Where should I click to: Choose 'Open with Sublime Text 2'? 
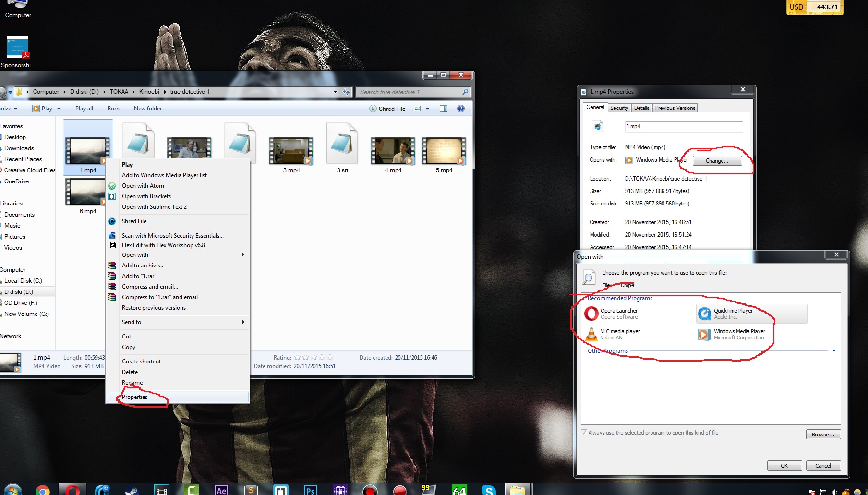point(178,207)
